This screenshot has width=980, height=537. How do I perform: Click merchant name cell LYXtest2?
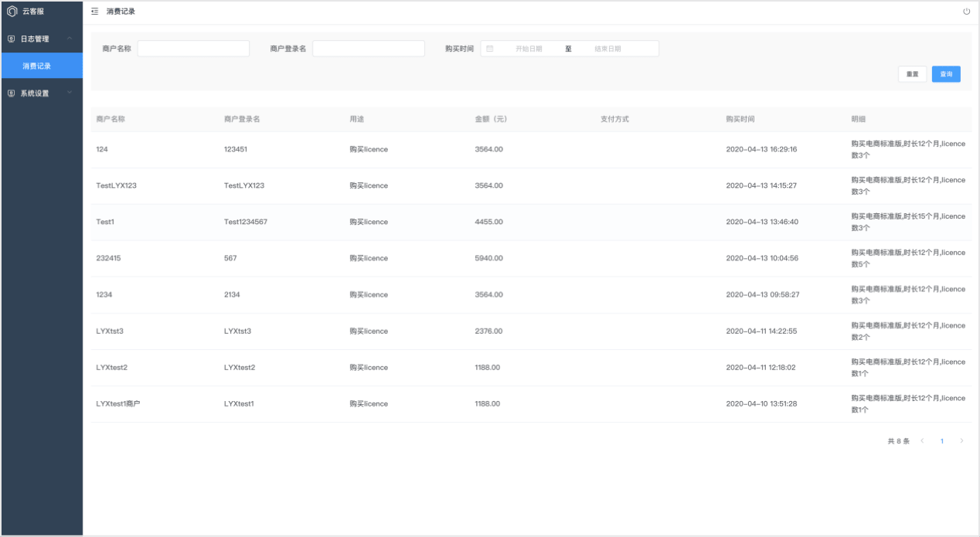[x=111, y=367]
